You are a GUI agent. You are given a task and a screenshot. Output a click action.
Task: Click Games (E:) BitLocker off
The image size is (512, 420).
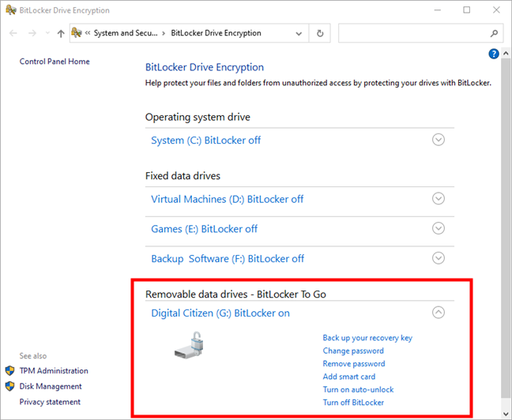204,229
